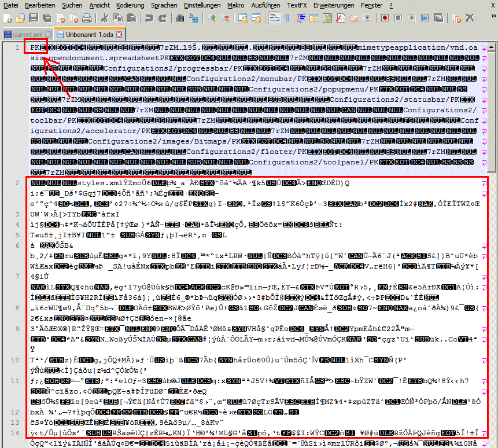This screenshot has height=448, width=498.
Task: Zoom in with the magnifier plus icon
Action: point(212,18)
